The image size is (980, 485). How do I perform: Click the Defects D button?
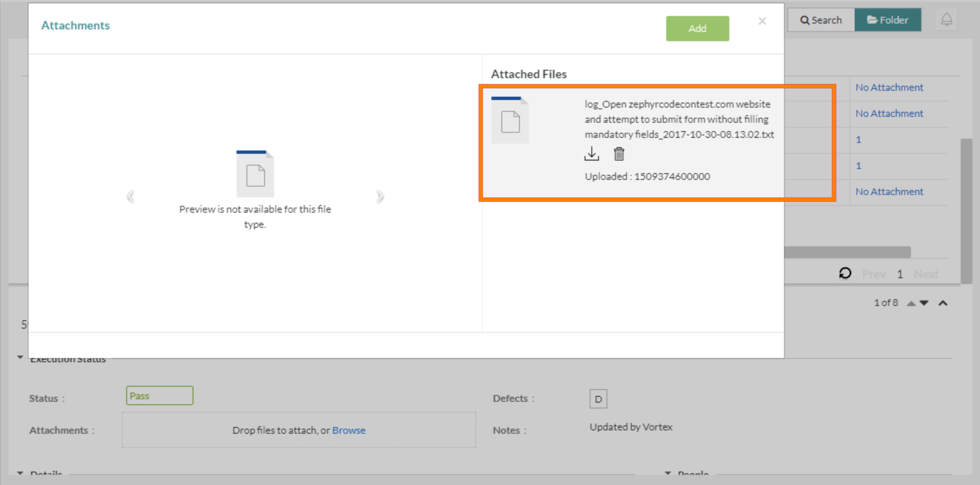[x=598, y=399]
